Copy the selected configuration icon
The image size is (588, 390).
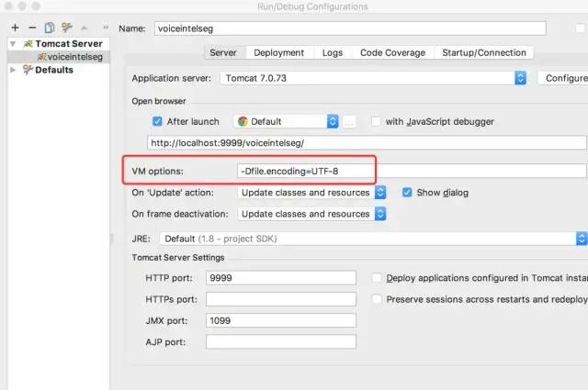(x=49, y=28)
